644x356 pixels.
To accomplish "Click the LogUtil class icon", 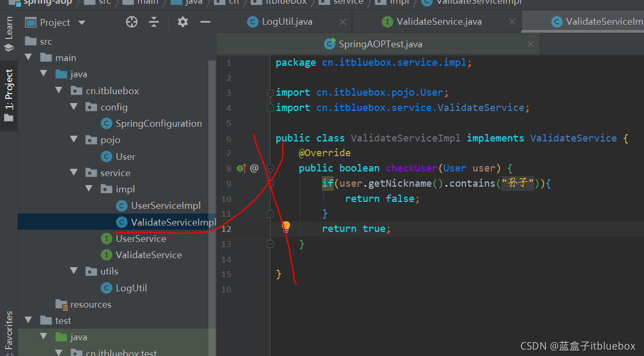I will coord(106,288).
